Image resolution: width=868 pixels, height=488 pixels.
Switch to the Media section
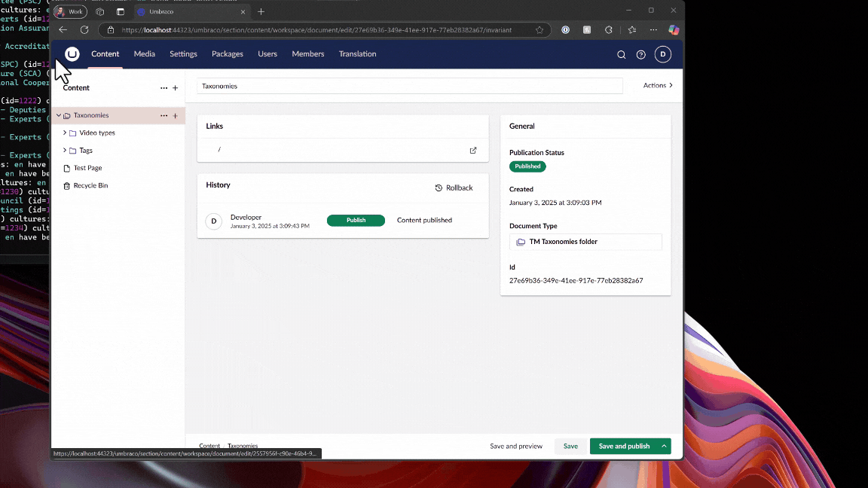point(144,54)
